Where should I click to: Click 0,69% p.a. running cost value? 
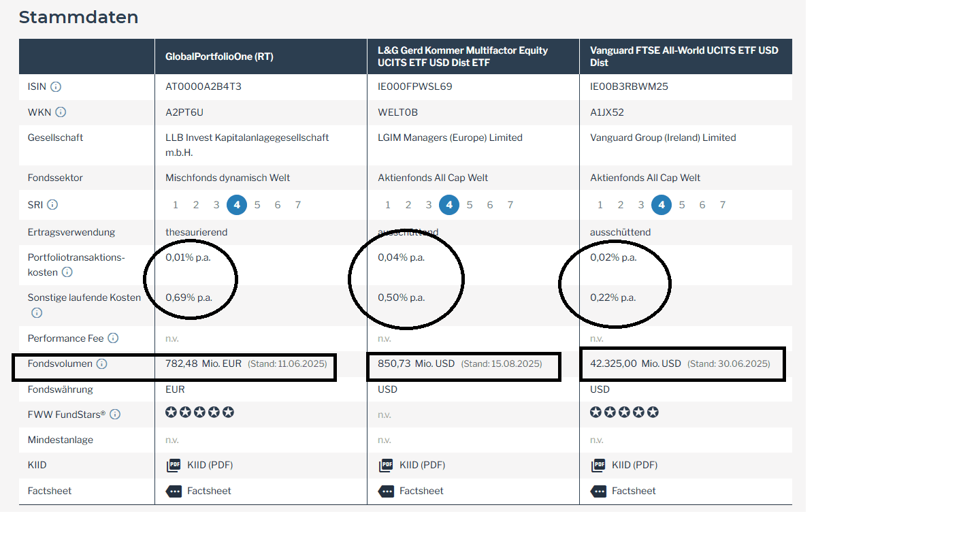189,297
